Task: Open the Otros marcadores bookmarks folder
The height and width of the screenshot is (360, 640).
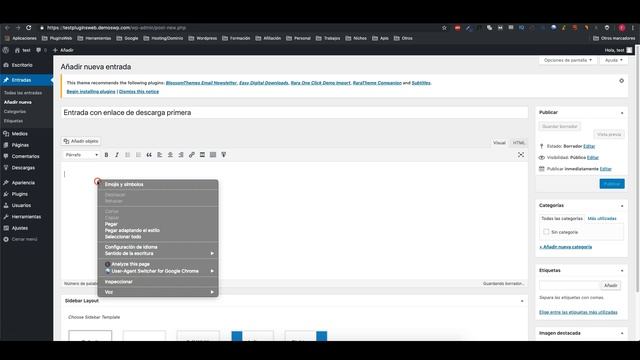Action: [614, 38]
